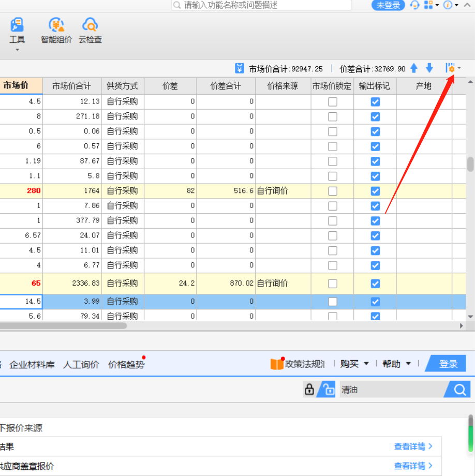
Task: Click the blue unlocked padlock icon
Action: click(x=328, y=389)
